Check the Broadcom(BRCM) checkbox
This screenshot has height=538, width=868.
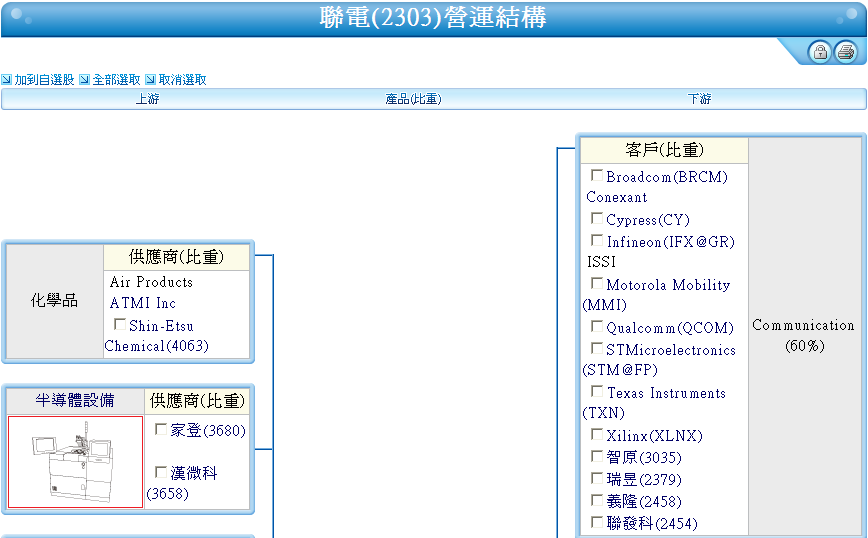[x=597, y=175]
